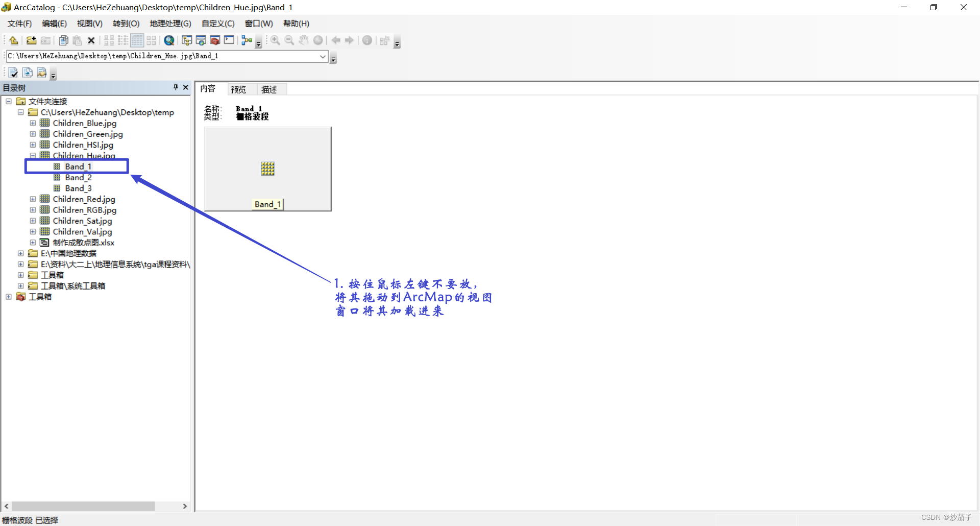
Task: Switch to the 描述 tab
Action: click(269, 89)
